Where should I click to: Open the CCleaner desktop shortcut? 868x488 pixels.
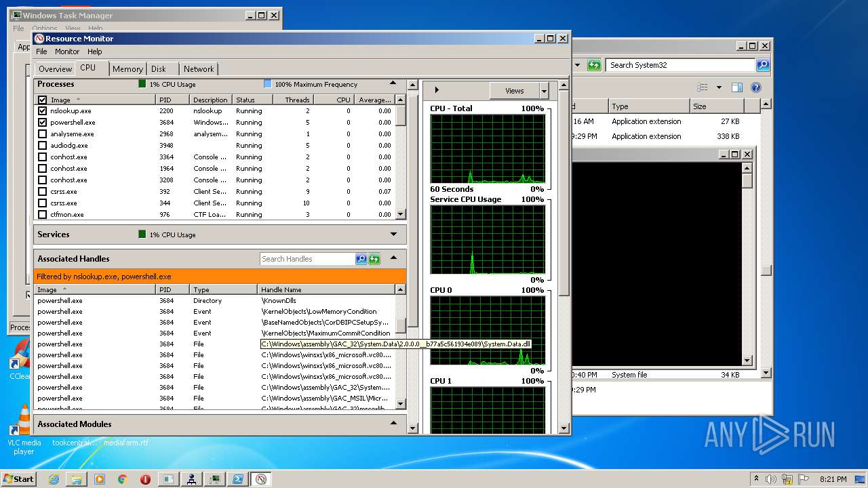click(x=20, y=359)
